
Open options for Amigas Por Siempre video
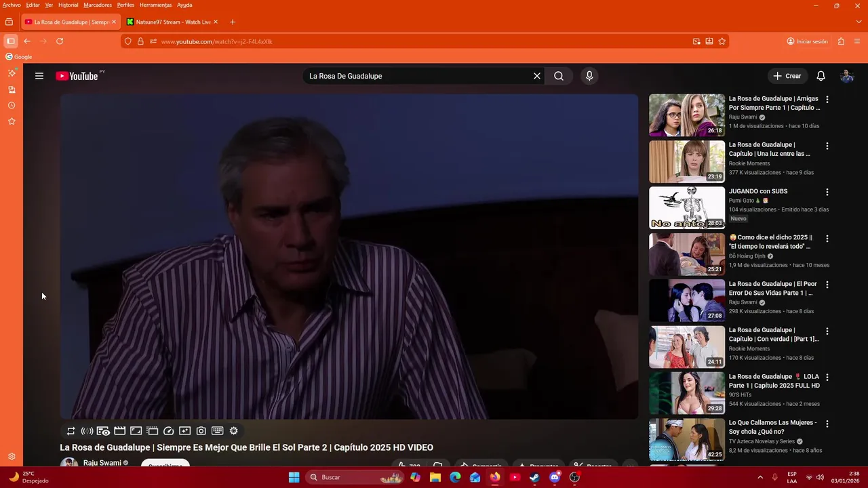click(827, 100)
